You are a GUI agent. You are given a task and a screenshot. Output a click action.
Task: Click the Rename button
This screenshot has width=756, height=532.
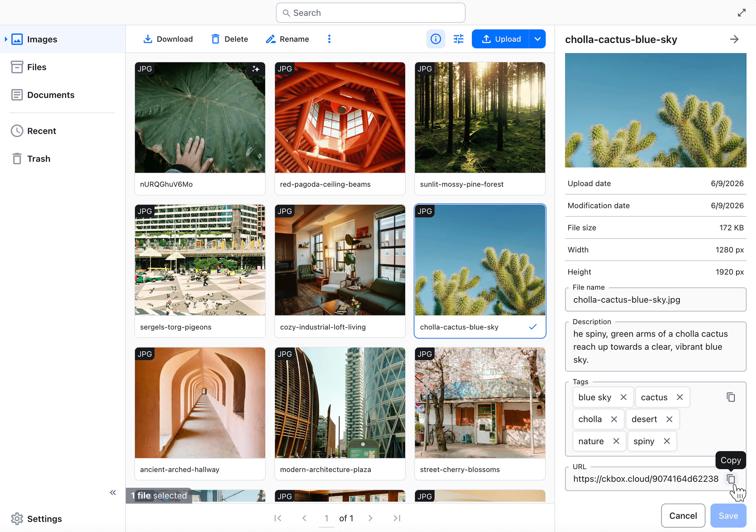287,39
